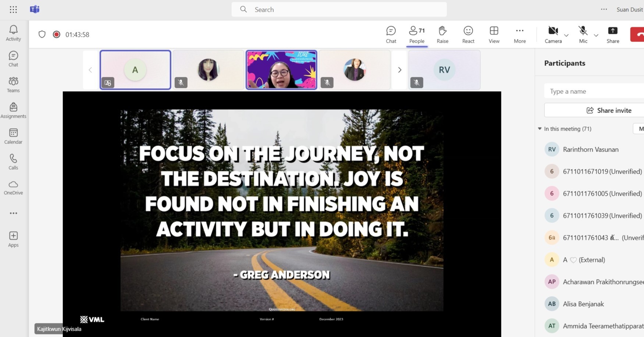This screenshot has height=337, width=644.
Task: Open the app launcher grid
Action: coord(13,10)
